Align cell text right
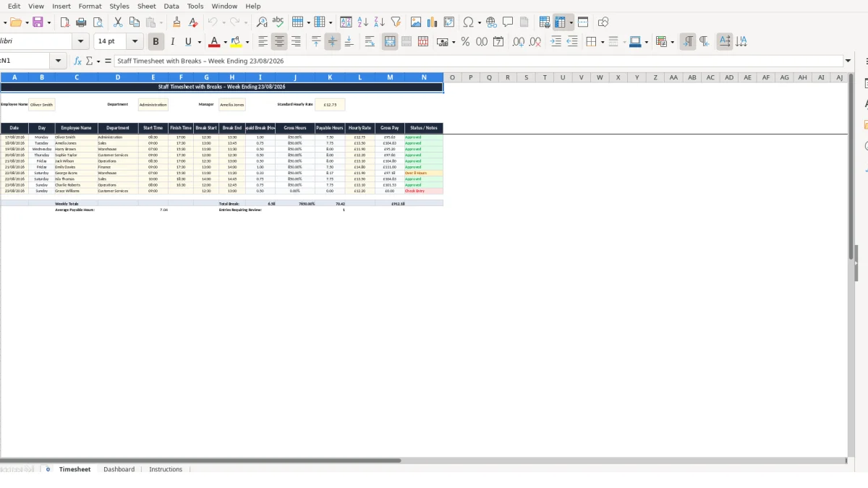Image resolution: width=868 pixels, height=488 pixels. coord(296,42)
